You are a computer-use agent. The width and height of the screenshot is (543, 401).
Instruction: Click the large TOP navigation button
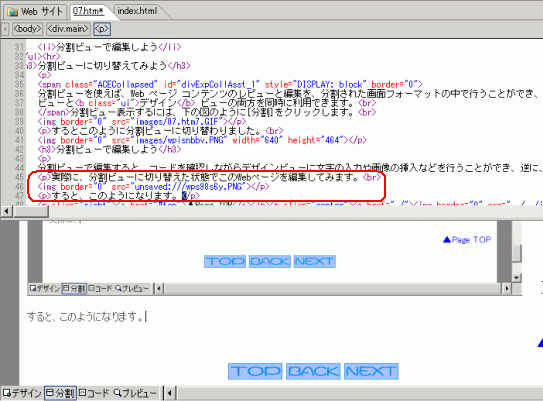pyautogui.click(x=255, y=371)
